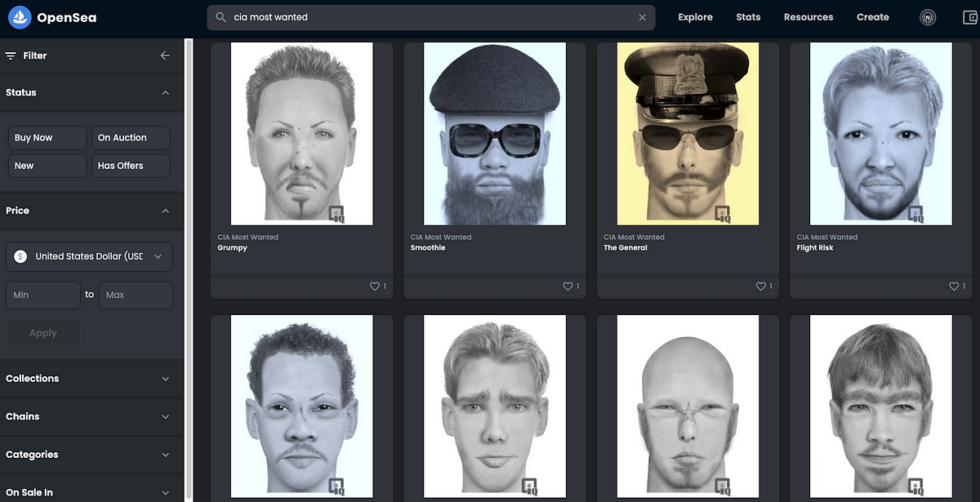Screen dimensions: 980x502
Task: Clear the search with the X icon
Action: (x=642, y=17)
